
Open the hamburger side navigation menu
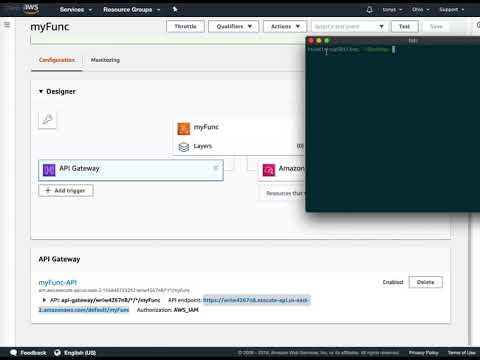click(7, 25)
